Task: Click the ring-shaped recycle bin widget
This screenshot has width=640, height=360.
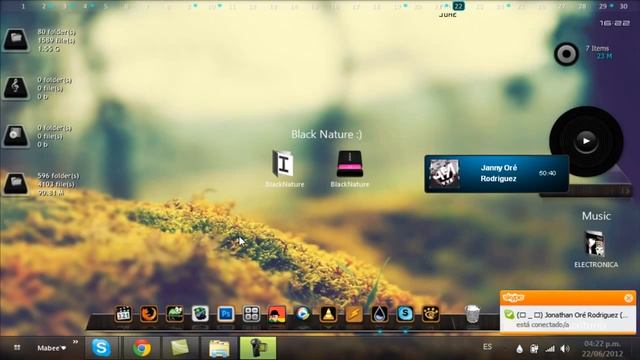Action: 566,53
